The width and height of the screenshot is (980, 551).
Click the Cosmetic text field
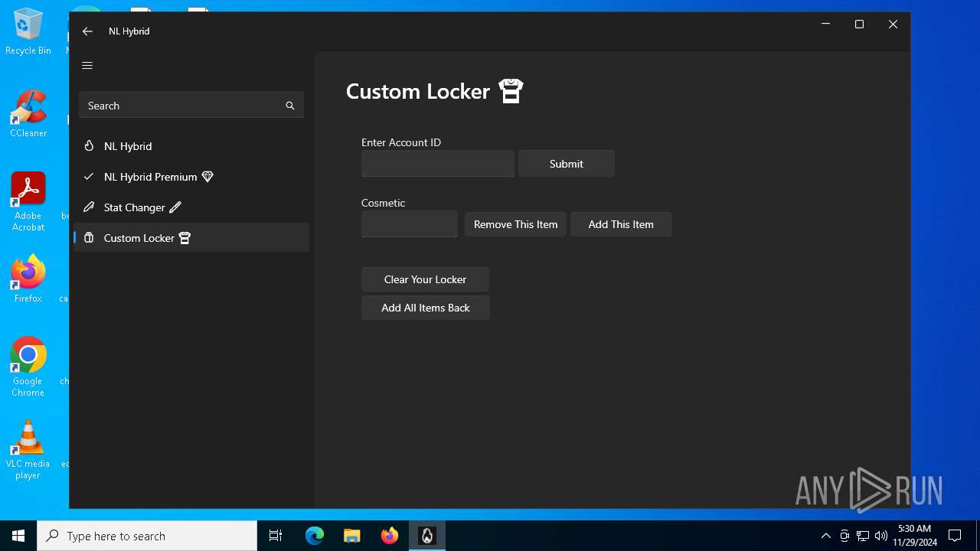point(410,224)
